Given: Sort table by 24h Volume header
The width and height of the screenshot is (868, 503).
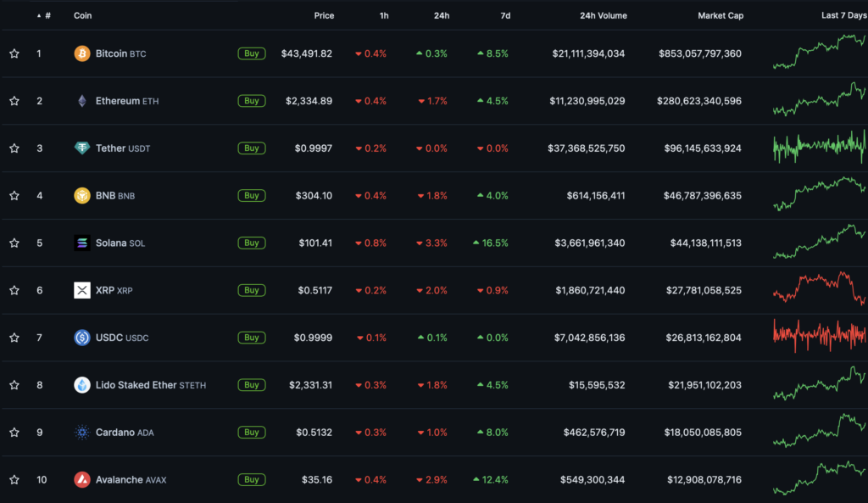Looking at the screenshot, I should [603, 15].
